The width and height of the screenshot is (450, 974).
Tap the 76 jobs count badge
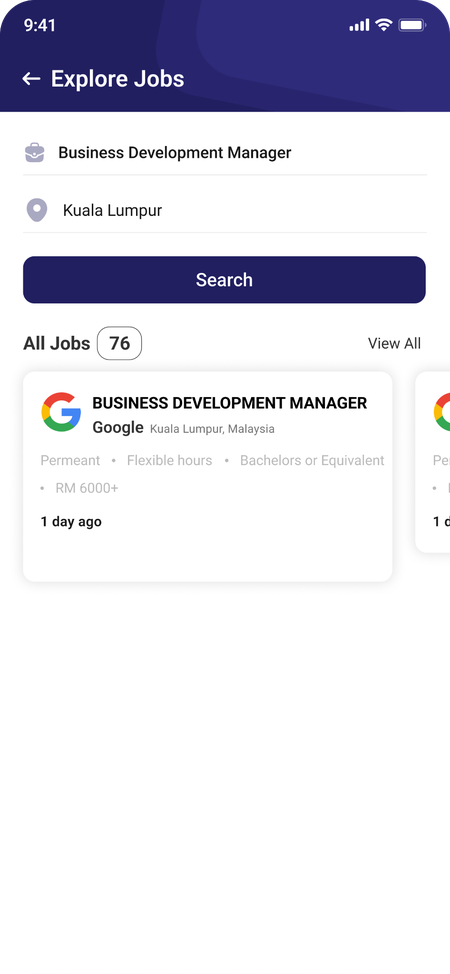tap(119, 344)
